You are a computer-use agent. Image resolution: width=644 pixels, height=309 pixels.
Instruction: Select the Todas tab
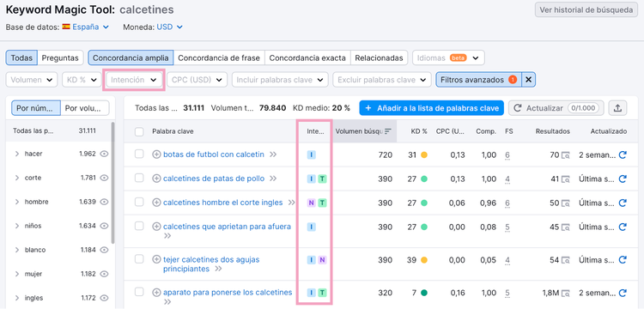point(21,58)
